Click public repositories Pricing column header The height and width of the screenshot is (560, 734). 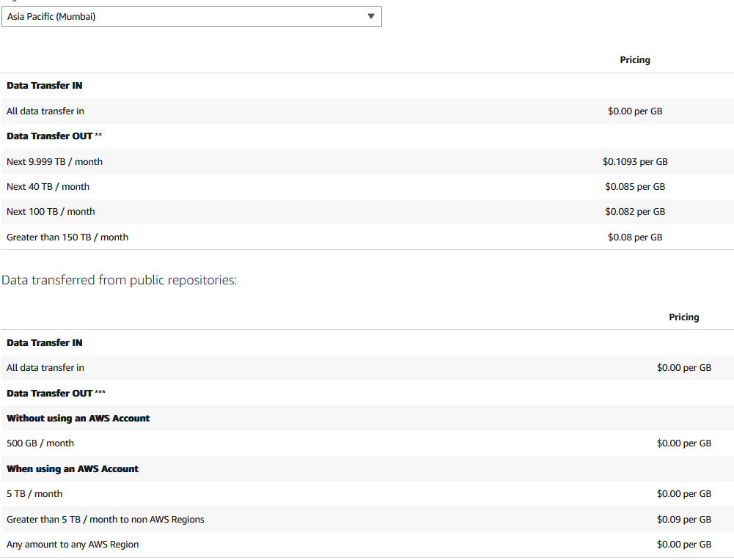[683, 317]
